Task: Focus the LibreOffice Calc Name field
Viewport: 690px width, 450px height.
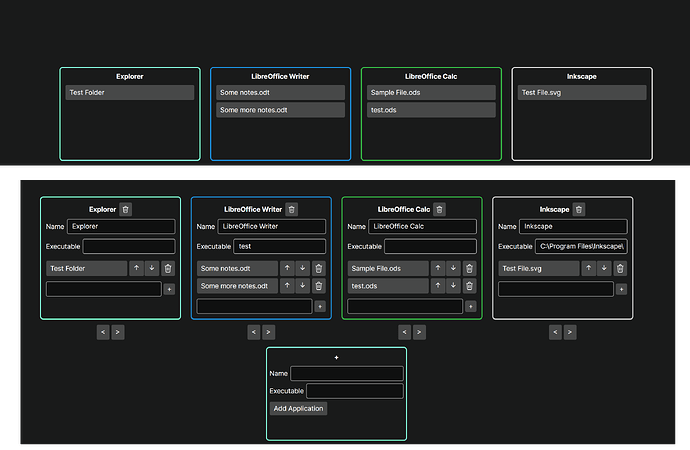Action: click(x=422, y=227)
